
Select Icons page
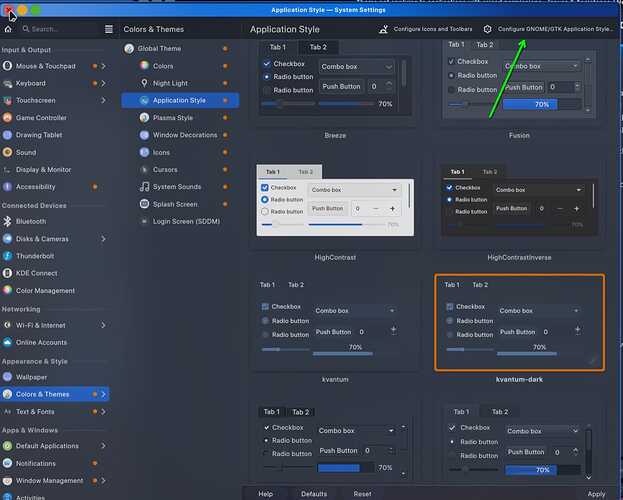[x=180, y=152]
